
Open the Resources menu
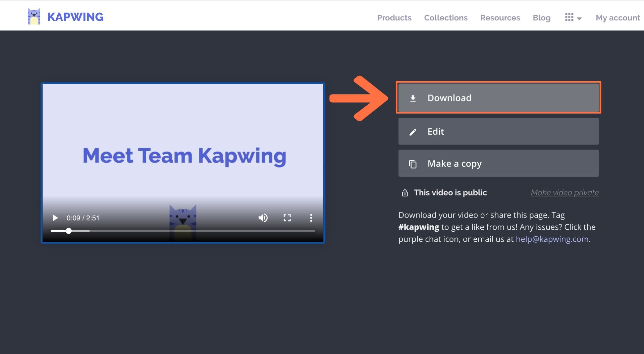click(x=500, y=18)
